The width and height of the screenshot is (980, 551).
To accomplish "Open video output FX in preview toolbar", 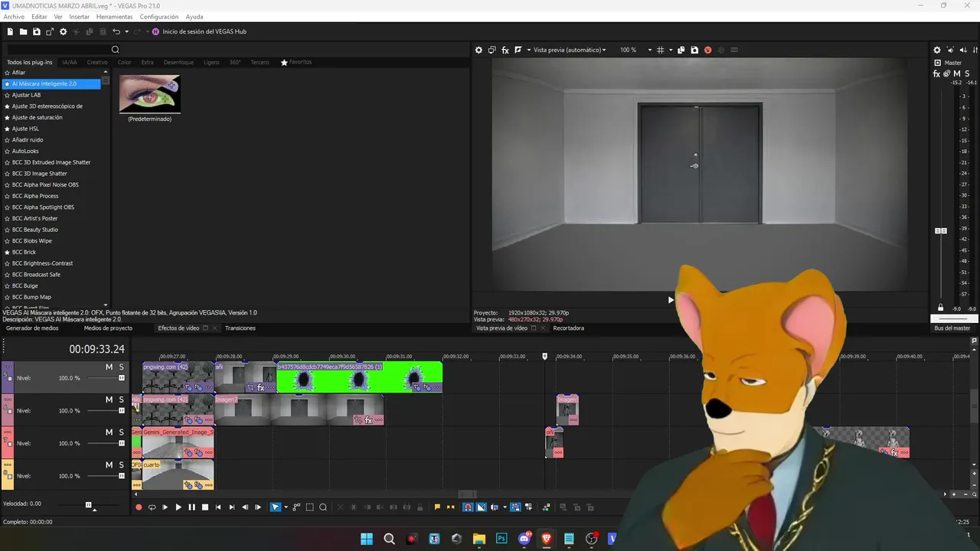I will [505, 50].
